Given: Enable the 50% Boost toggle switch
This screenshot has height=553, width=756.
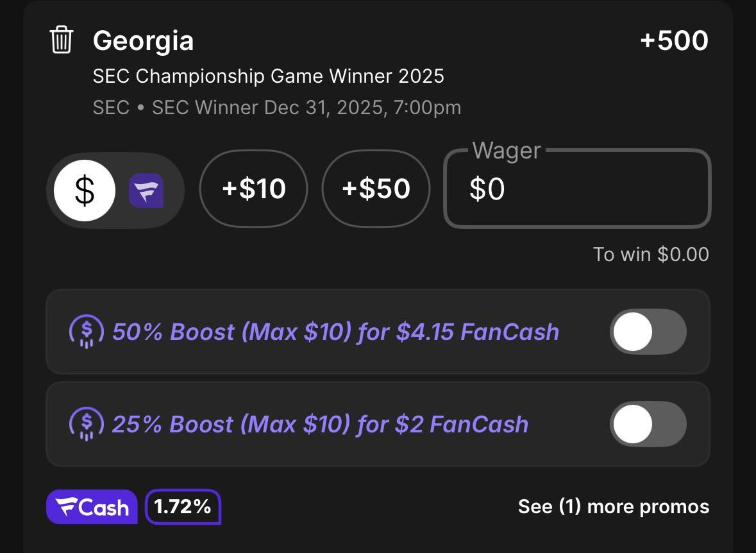Looking at the screenshot, I should pos(648,332).
